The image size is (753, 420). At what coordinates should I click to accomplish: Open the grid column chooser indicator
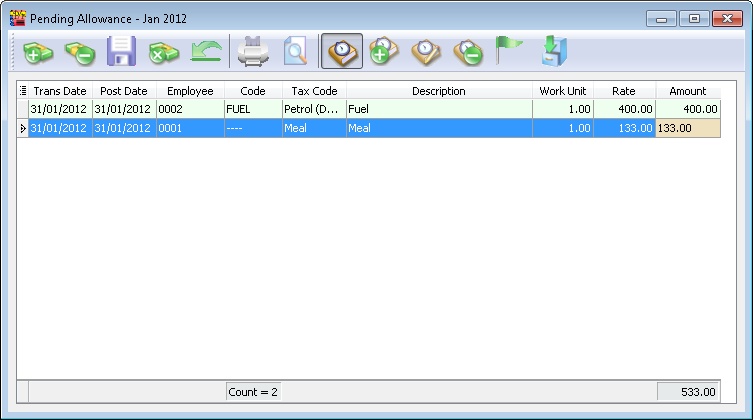23,91
